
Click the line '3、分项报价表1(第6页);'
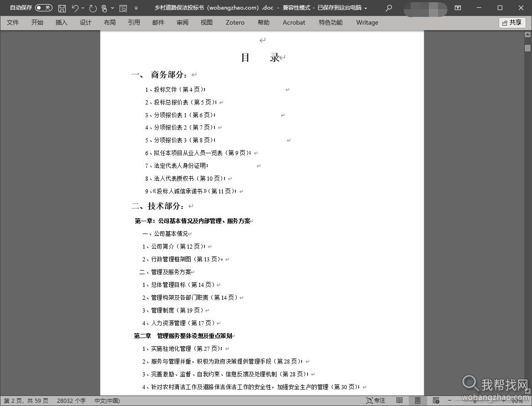(x=180, y=115)
